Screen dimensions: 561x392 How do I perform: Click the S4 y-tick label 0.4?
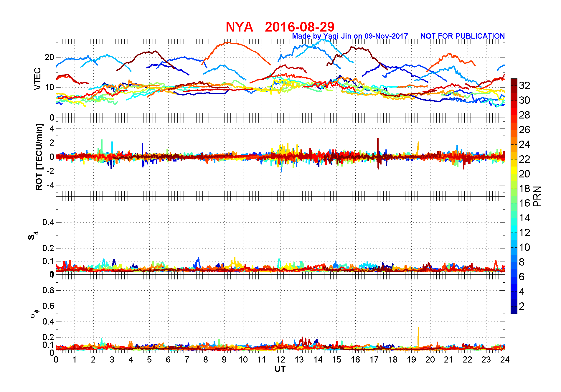48,222
